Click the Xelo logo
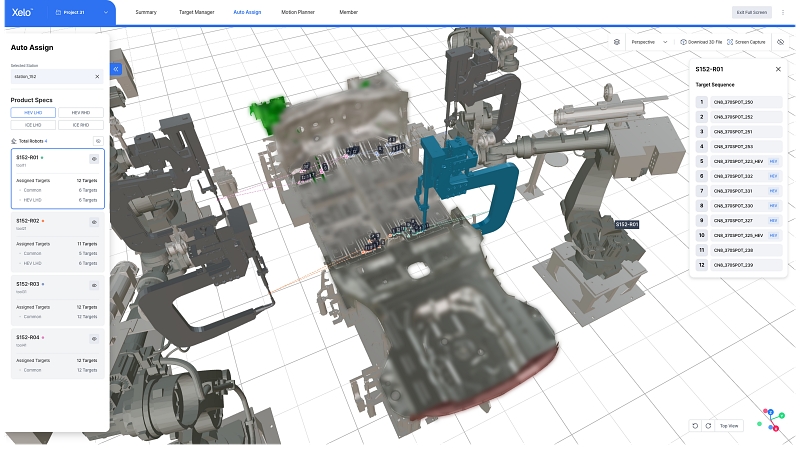The image size is (800, 449). tap(22, 12)
